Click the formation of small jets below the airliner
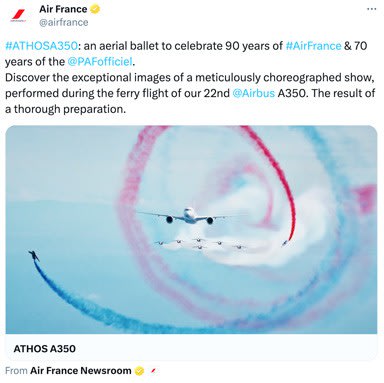The width and height of the screenshot is (384, 383). point(200,244)
